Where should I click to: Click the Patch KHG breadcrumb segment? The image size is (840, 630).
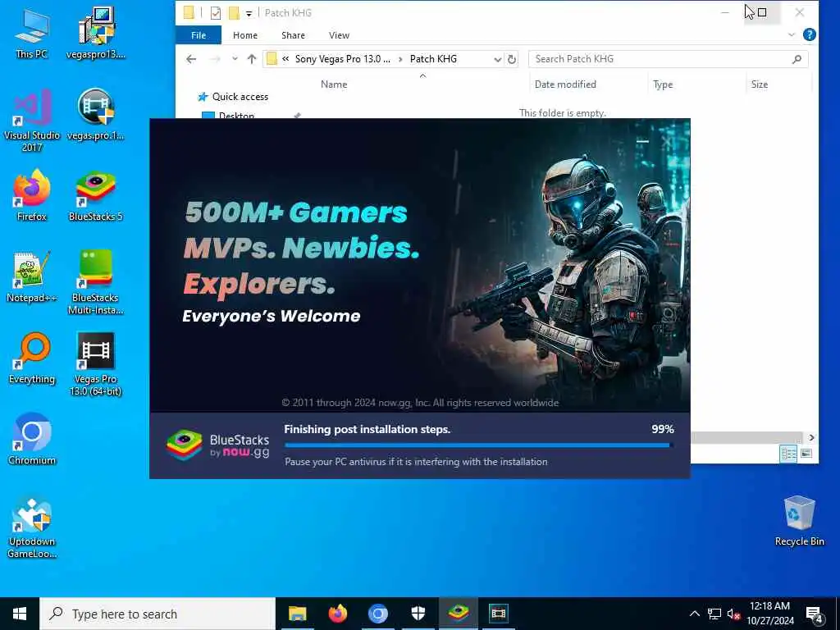[433, 59]
